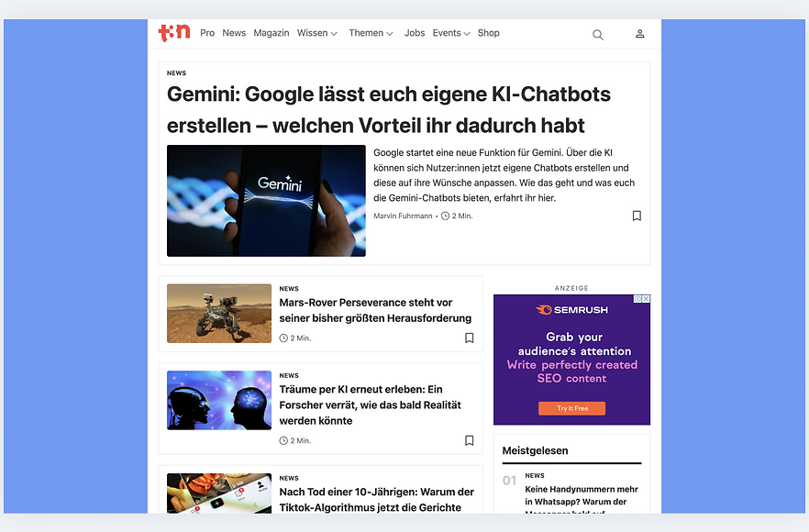The width and height of the screenshot is (809, 532).
Task: Open the Magazin menu item
Action: point(272,33)
